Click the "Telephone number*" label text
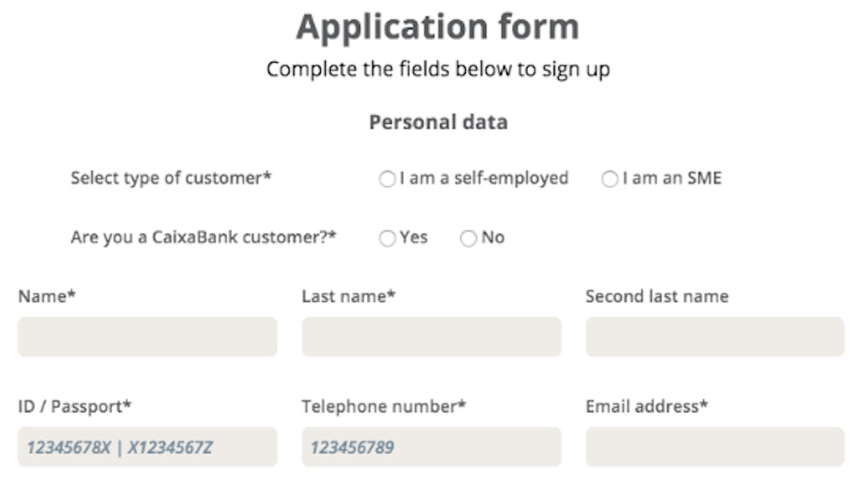 [x=384, y=406]
